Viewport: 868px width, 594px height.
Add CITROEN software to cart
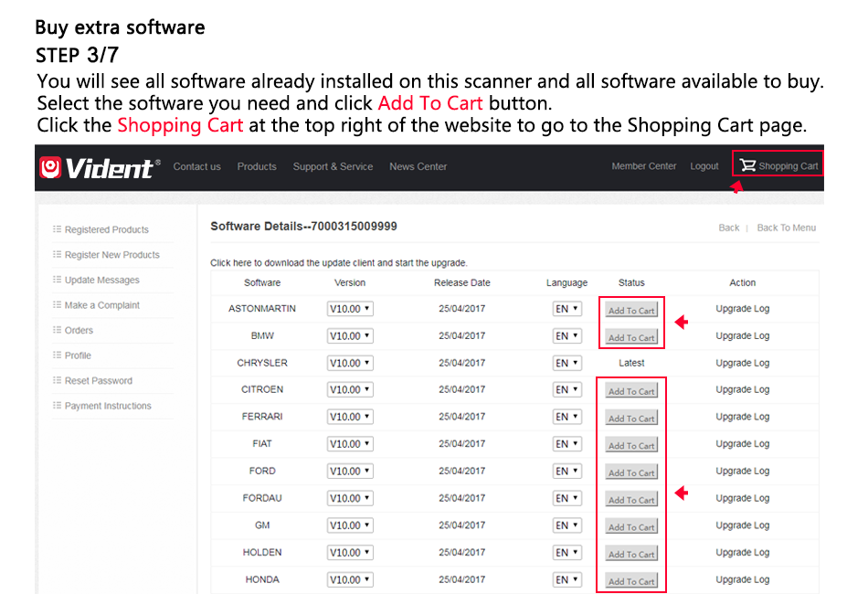631,391
